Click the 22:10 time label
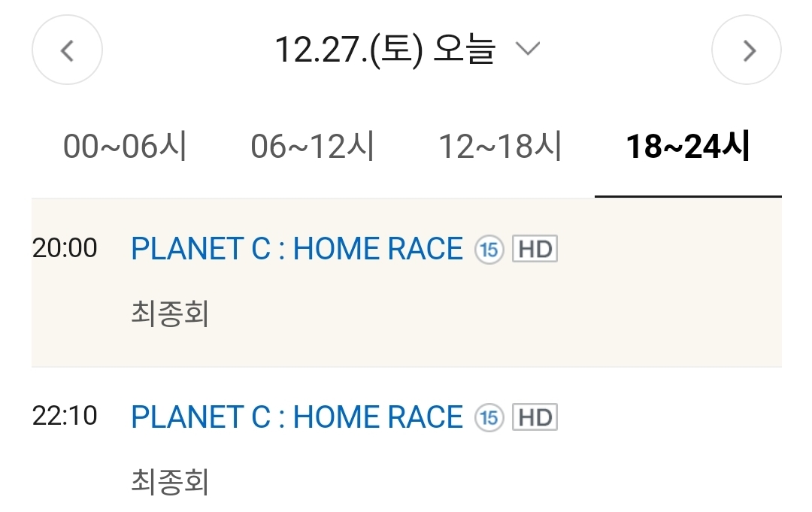 point(65,416)
